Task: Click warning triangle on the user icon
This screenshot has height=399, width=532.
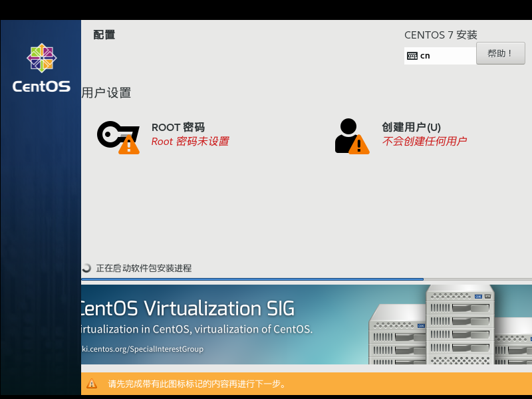Action: pos(359,144)
